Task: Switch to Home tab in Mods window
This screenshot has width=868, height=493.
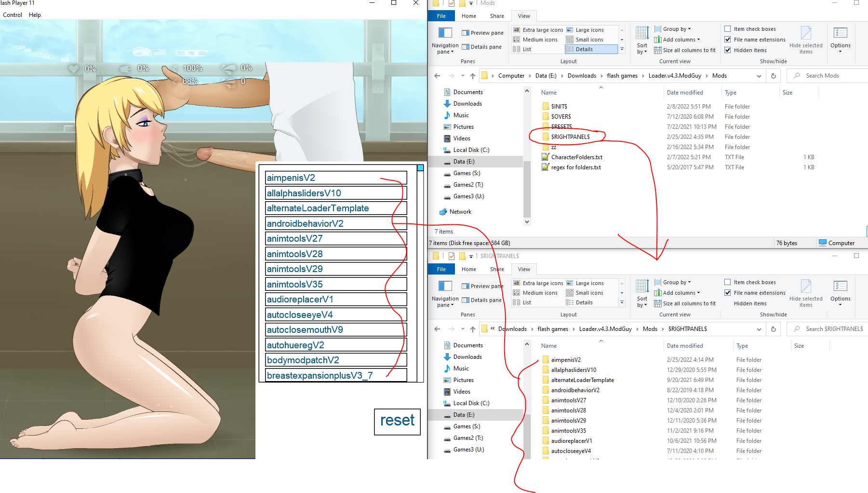Action: pos(468,16)
